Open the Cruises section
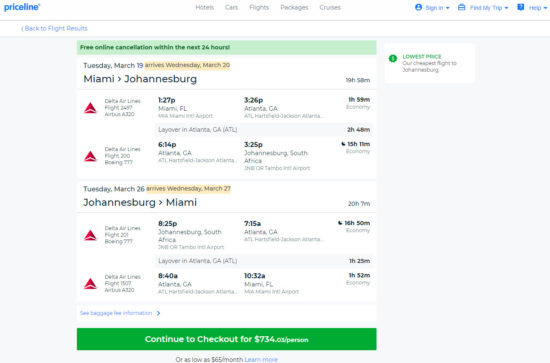 [330, 7]
